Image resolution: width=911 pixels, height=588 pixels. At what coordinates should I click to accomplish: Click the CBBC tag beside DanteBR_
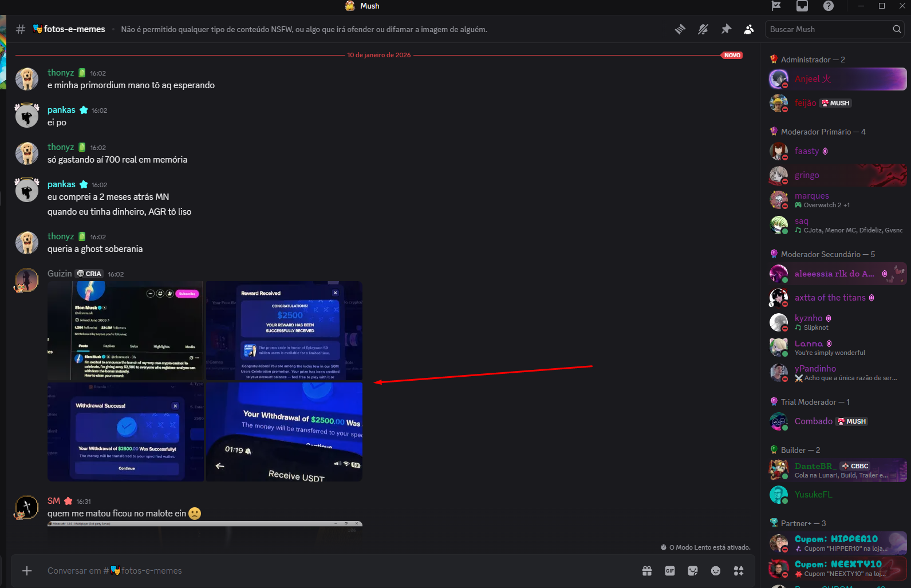tap(855, 466)
